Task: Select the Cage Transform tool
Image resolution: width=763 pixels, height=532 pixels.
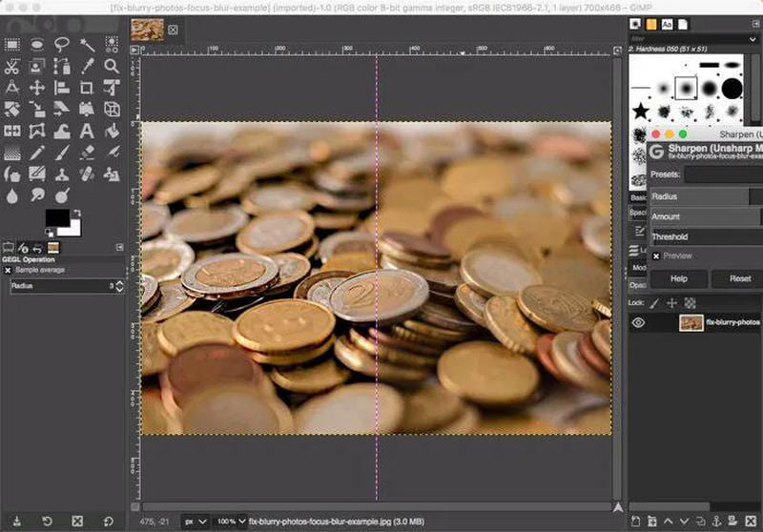Action: coord(37,132)
